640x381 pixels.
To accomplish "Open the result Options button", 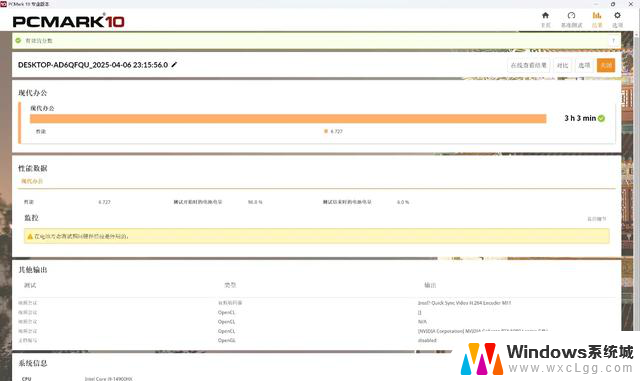I will (x=584, y=65).
